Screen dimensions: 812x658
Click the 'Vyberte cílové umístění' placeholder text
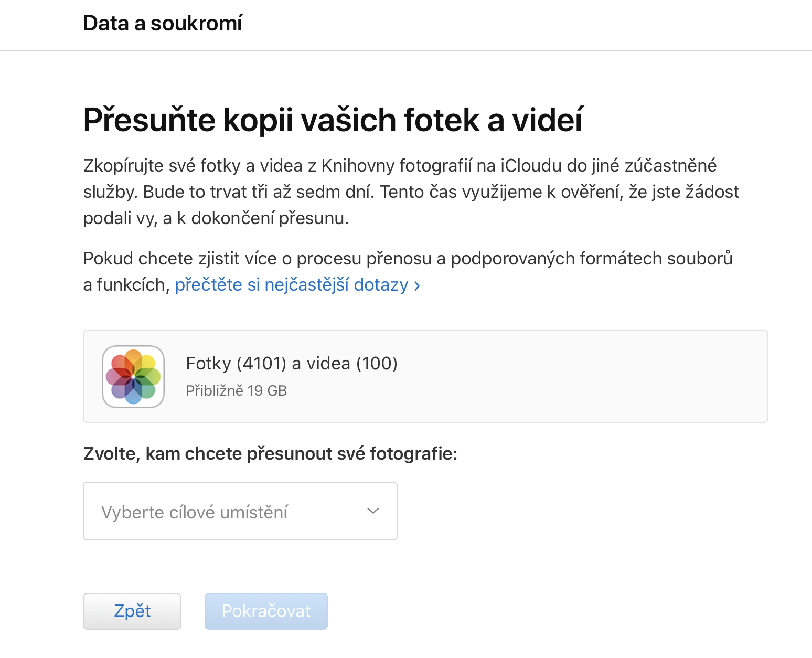tap(194, 512)
